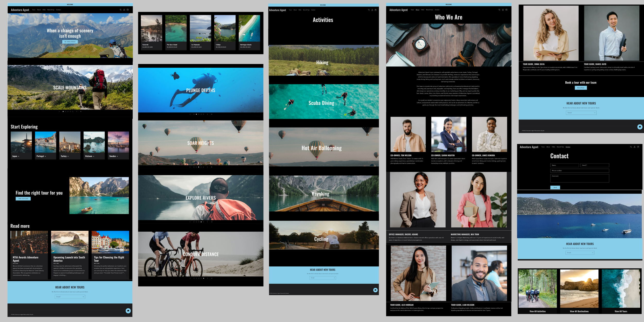The image size is (644, 322).
Task: Select the last dot under Conquer Distance slideshow
Action: pyautogui.click(x=204, y=278)
